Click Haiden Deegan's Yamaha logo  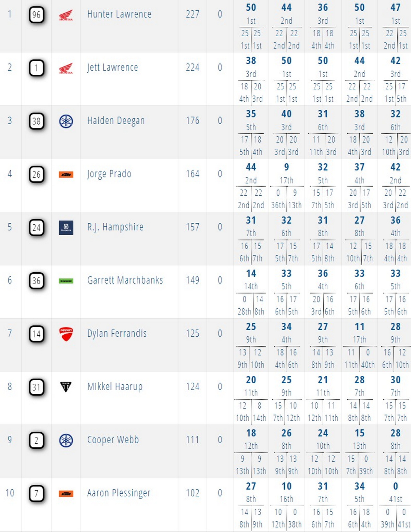tap(66, 121)
